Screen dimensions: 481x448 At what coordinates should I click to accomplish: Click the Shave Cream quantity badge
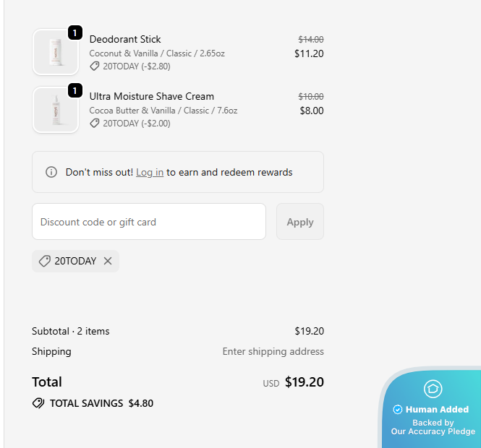(75, 91)
